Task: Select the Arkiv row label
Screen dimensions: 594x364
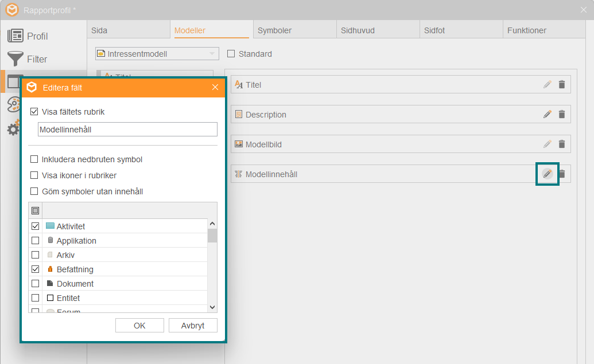Action: tap(65, 255)
